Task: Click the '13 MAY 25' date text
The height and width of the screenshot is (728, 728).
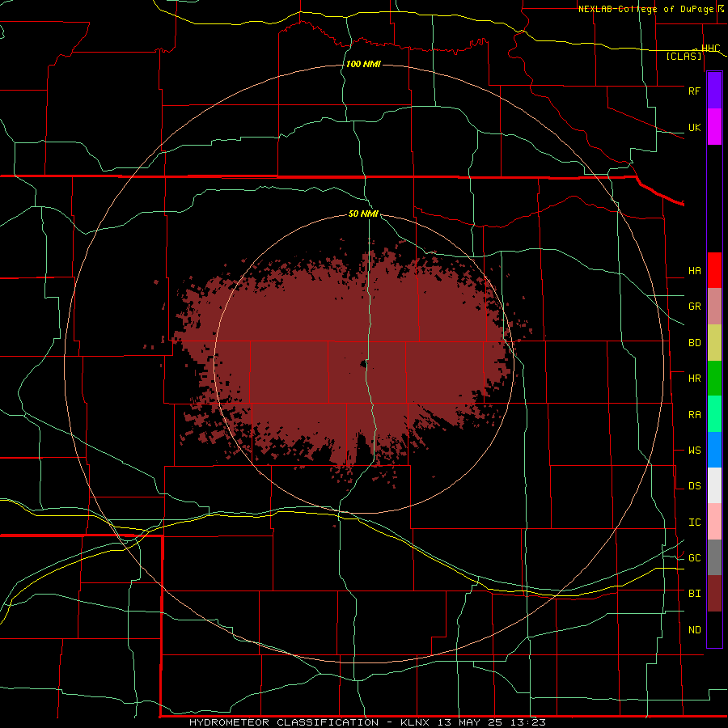Action: coord(470,722)
